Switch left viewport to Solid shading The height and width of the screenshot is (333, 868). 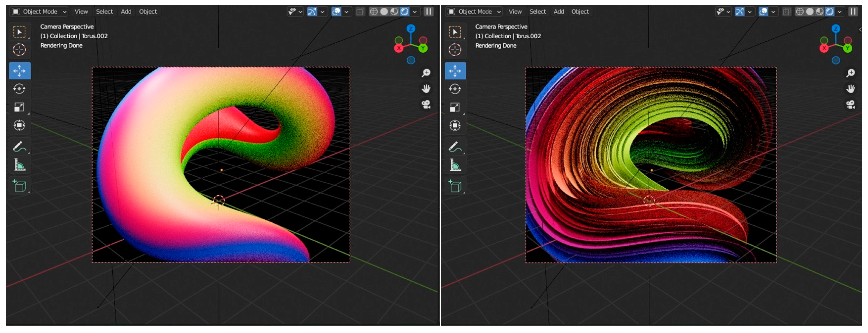coord(384,12)
